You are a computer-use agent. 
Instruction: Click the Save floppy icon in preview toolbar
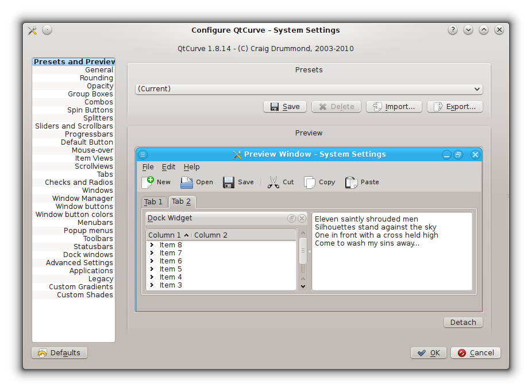click(229, 182)
